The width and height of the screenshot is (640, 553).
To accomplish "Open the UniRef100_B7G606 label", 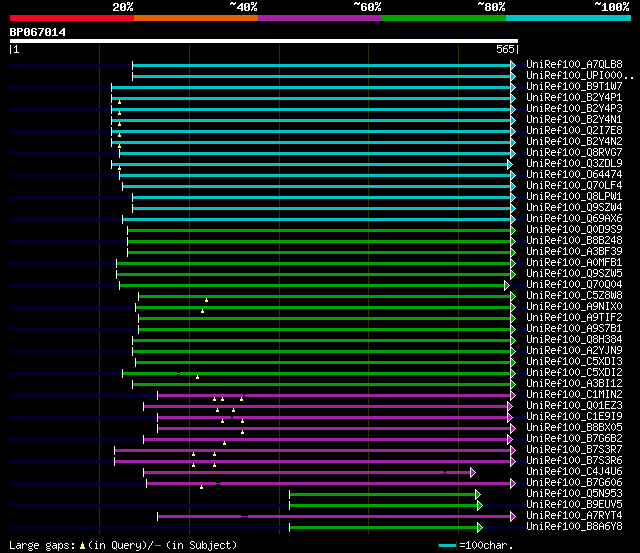I will click(574, 483).
